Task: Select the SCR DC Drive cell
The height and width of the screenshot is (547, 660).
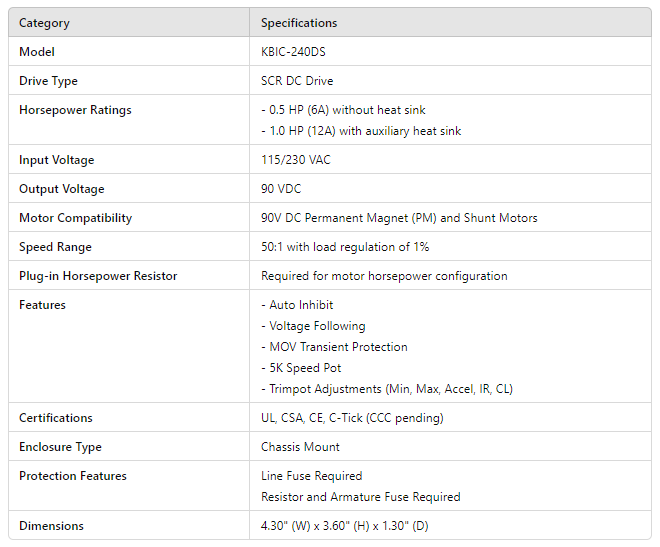Action: (x=297, y=81)
